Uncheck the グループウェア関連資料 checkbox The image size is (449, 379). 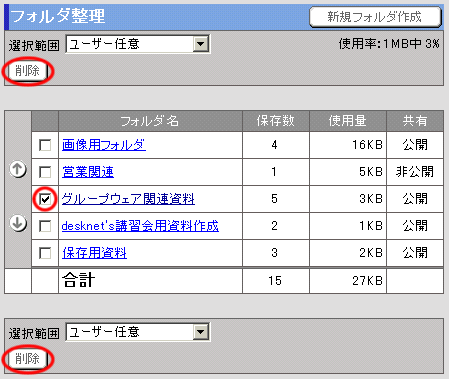point(45,199)
